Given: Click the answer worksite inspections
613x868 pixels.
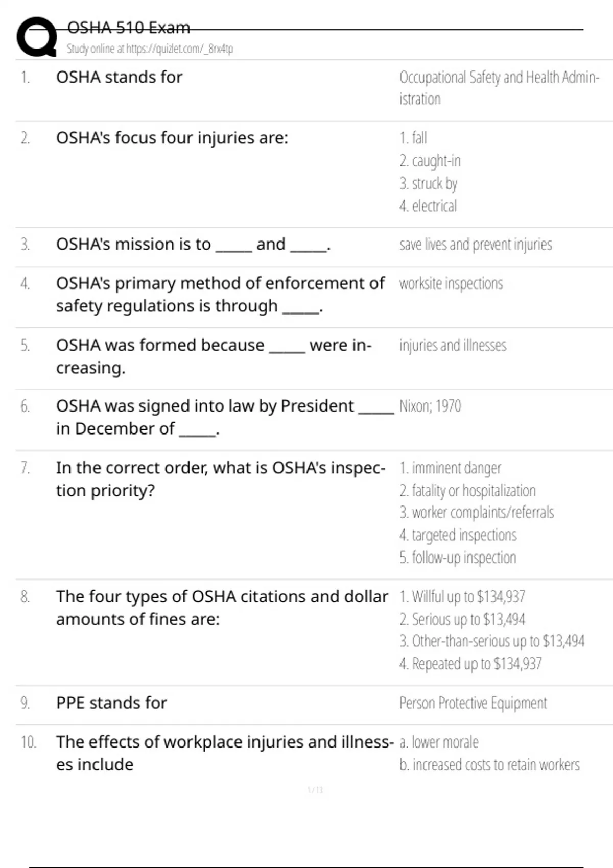Looking at the screenshot, I should 451,283.
